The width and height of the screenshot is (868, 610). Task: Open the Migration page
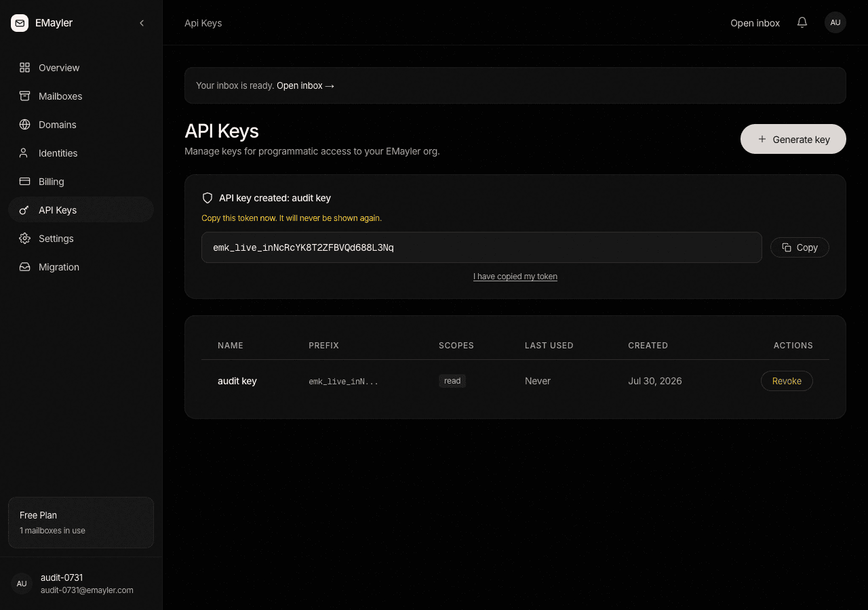click(x=81, y=267)
